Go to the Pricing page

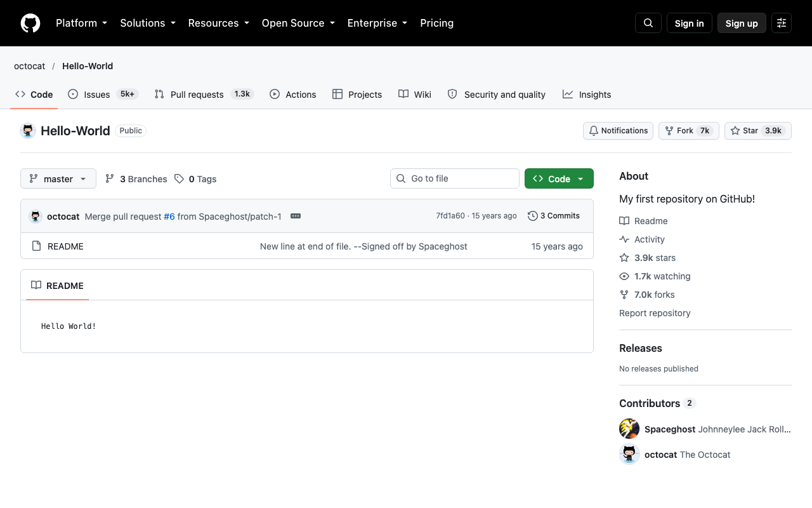(436, 23)
